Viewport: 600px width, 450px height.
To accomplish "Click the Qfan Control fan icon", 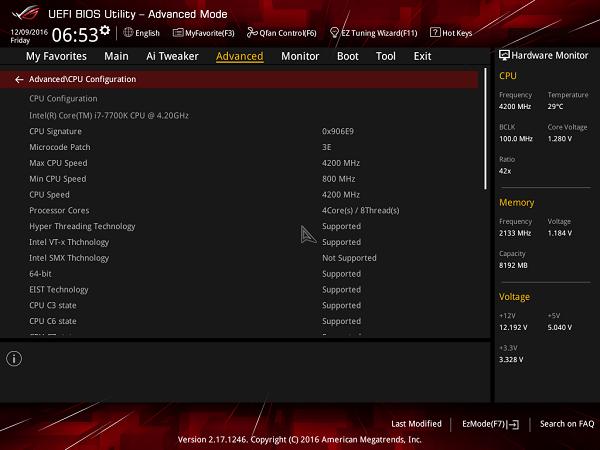I will (252, 33).
